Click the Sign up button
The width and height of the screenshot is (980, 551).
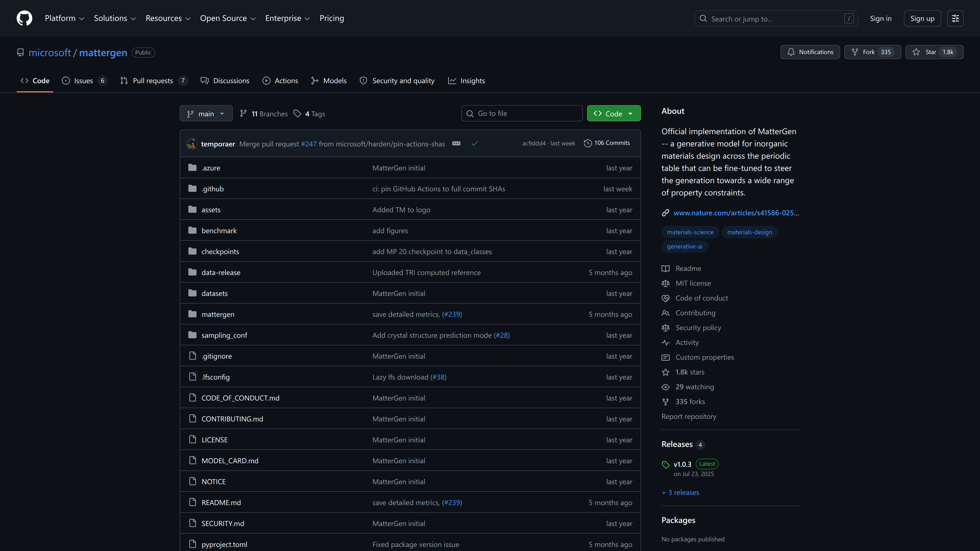click(922, 18)
